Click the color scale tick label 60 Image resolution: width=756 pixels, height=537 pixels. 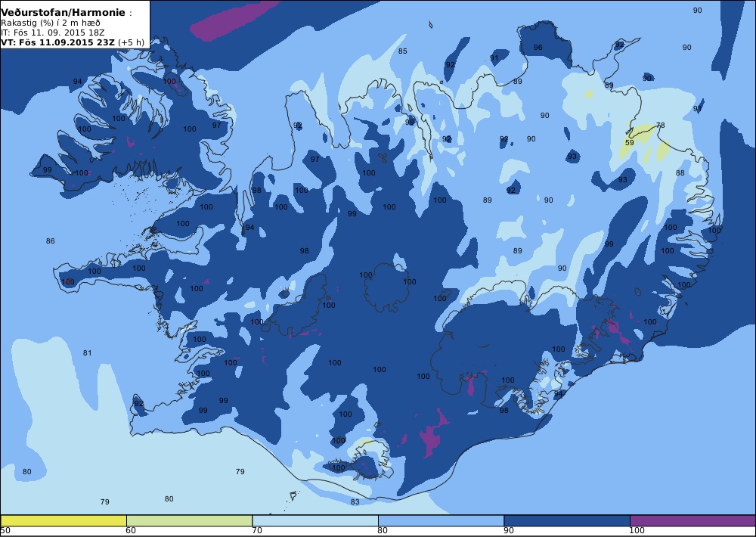[131, 531]
